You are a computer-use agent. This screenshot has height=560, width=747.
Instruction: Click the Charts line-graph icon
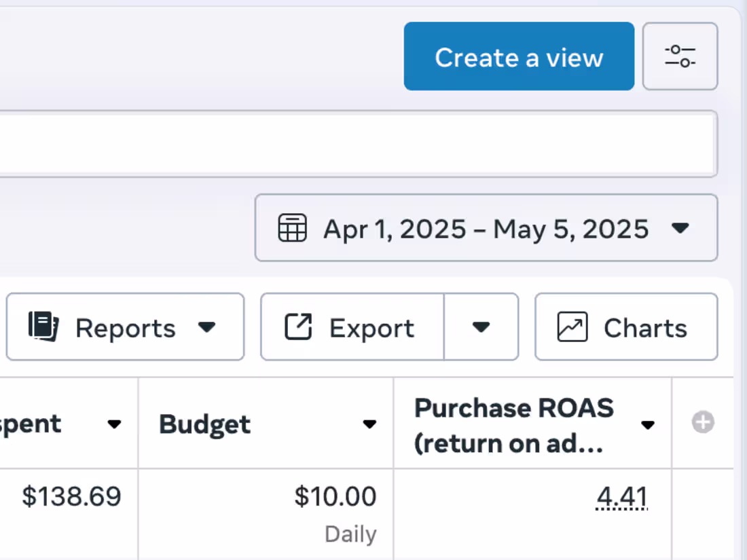pyautogui.click(x=572, y=326)
